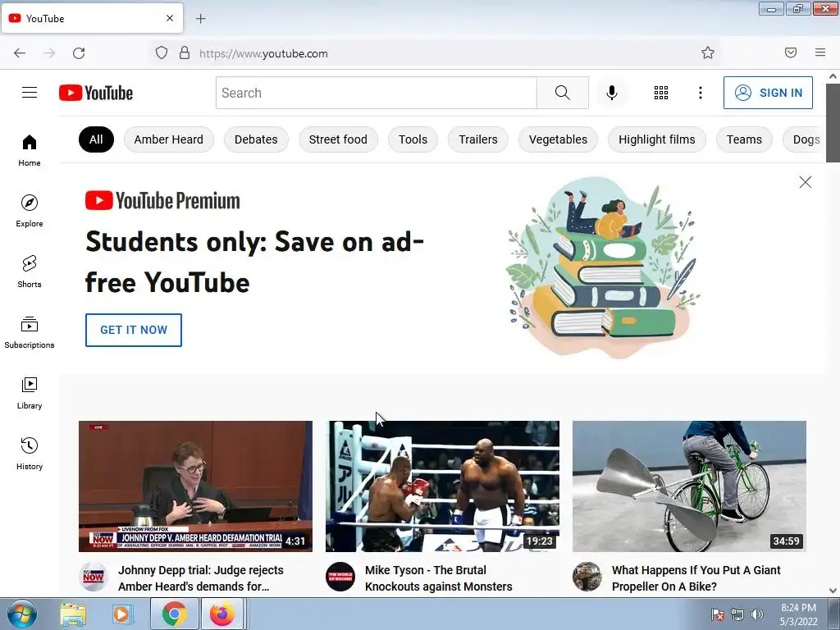Open LiveNOW channel avatar

click(94, 577)
